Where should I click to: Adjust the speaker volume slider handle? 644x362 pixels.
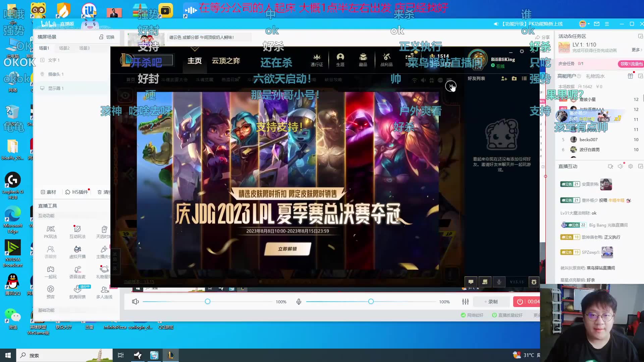click(x=208, y=302)
